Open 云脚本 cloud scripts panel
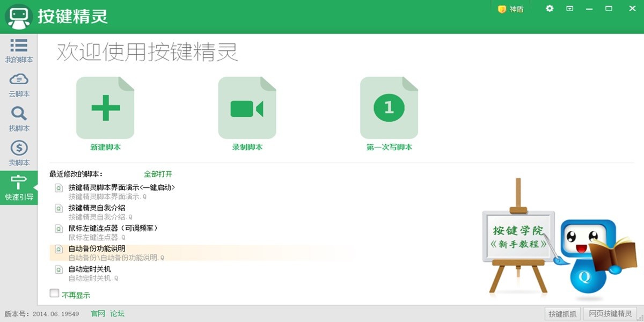Viewport: 644px width, 322px height. coord(19,85)
